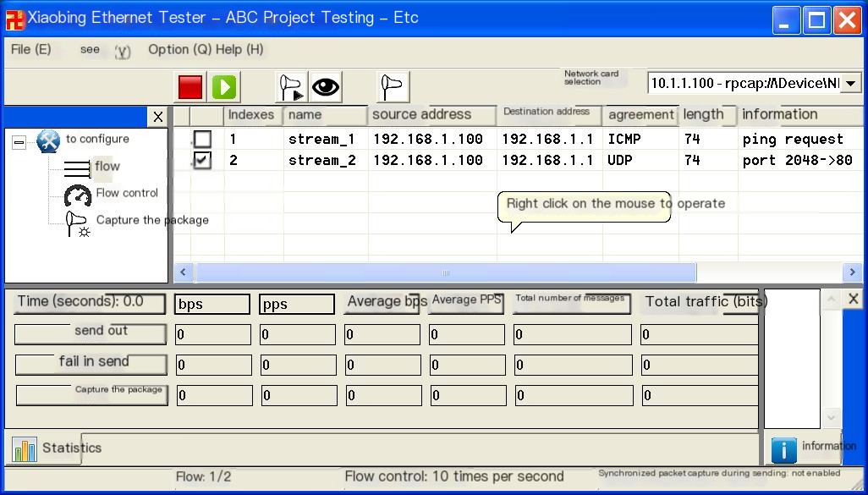Click the 'ping request' info cell
This screenshot has height=495, width=868.
(793, 139)
